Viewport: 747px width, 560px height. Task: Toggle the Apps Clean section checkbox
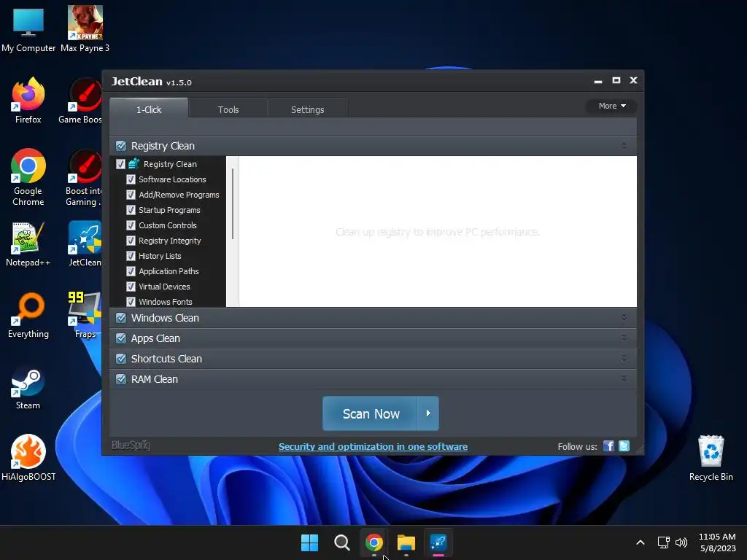(x=121, y=338)
